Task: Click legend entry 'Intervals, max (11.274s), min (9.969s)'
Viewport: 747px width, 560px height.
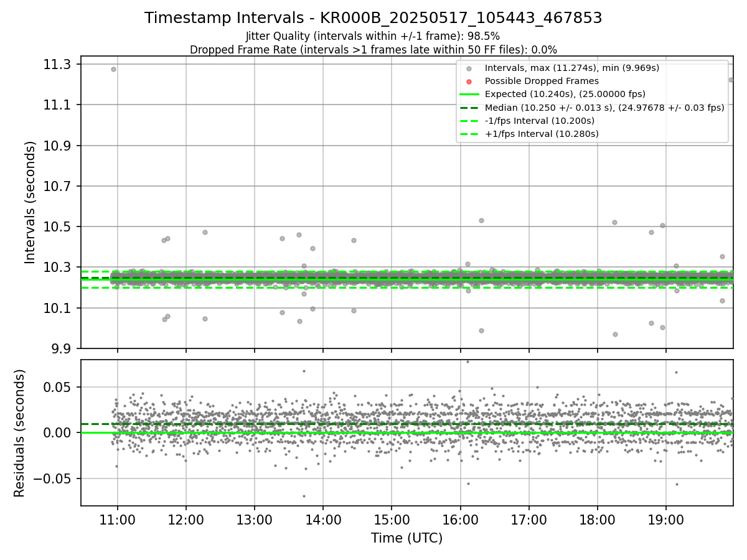Action: point(571,68)
